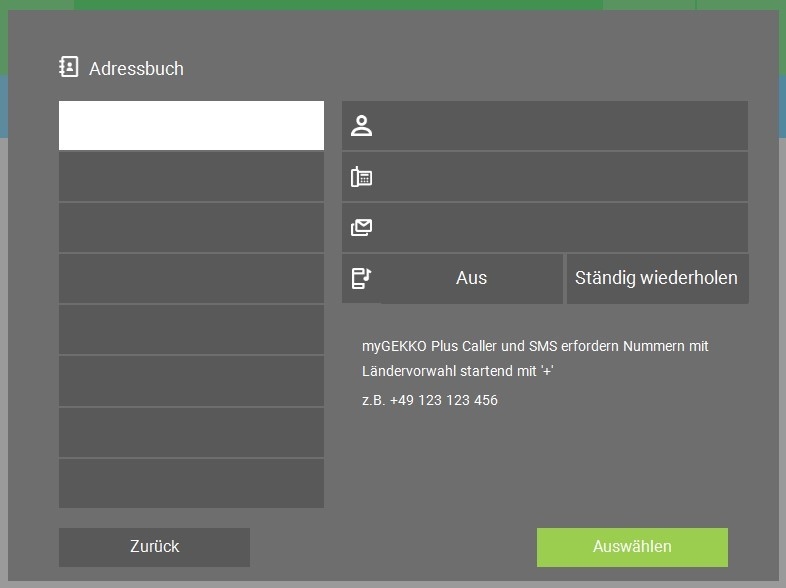Image resolution: width=786 pixels, height=588 pixels.
Task: Click the Adressbuch title text
Action: click(136, 69)
